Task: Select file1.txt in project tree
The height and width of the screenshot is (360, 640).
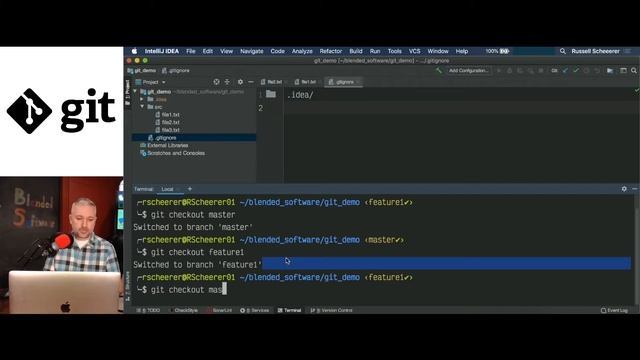Action: point(167,115)
